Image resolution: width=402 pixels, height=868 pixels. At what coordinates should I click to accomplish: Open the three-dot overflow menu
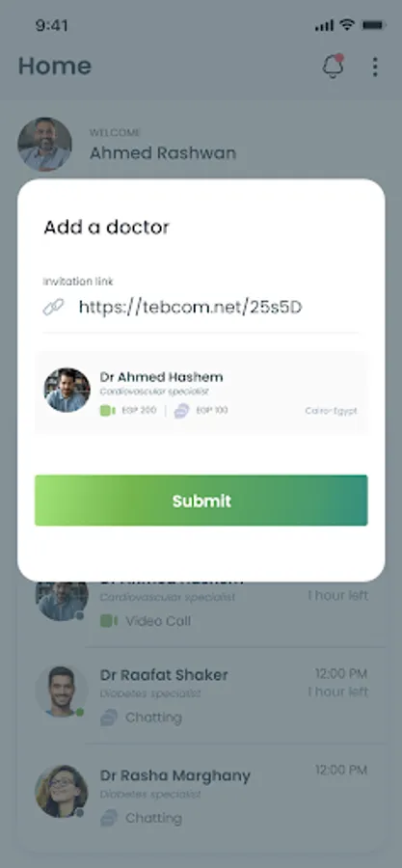pos(375,67)
